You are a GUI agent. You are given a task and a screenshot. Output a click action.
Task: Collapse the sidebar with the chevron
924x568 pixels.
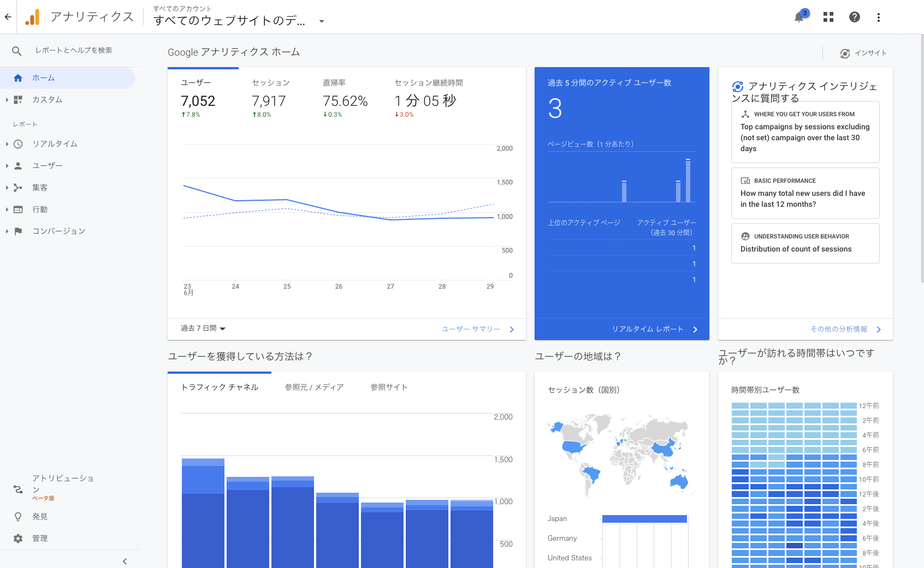tap(125, 561)
